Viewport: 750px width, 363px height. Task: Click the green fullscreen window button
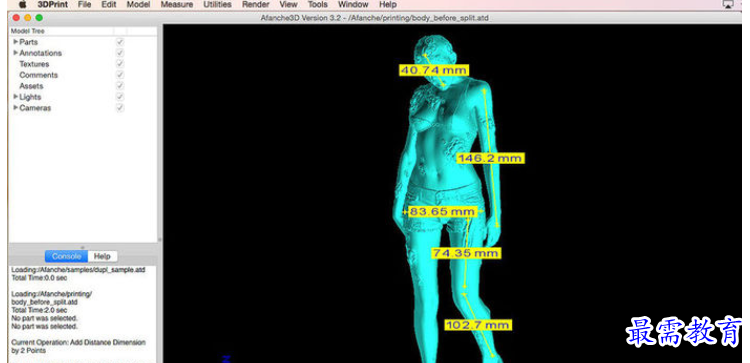tap(39, 18)
